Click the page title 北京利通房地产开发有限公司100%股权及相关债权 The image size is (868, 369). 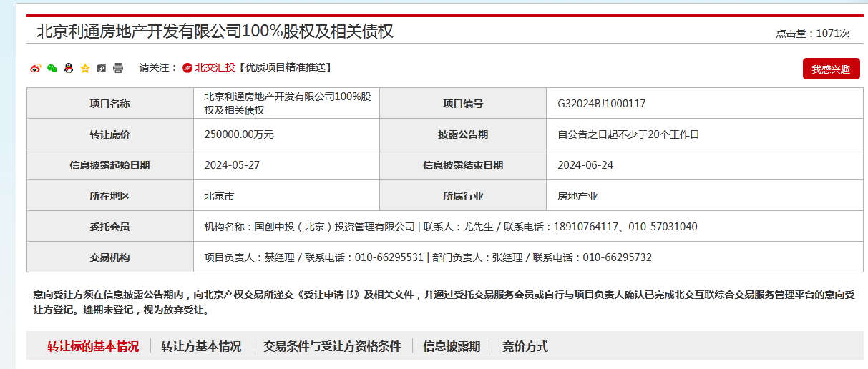[x=215, y=31]
